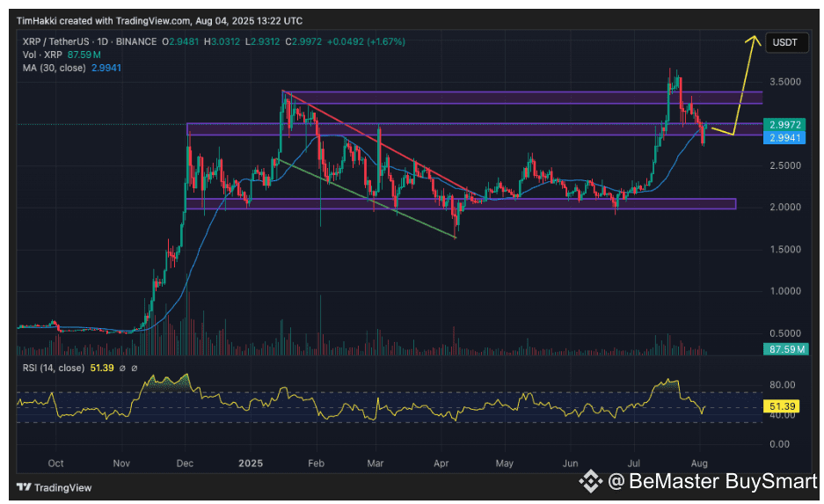Image resolution: width=824 pixels, height=504 pixels.
Task: Click the left ø icon beside RSI 51.39
Action: click(122, 369)
